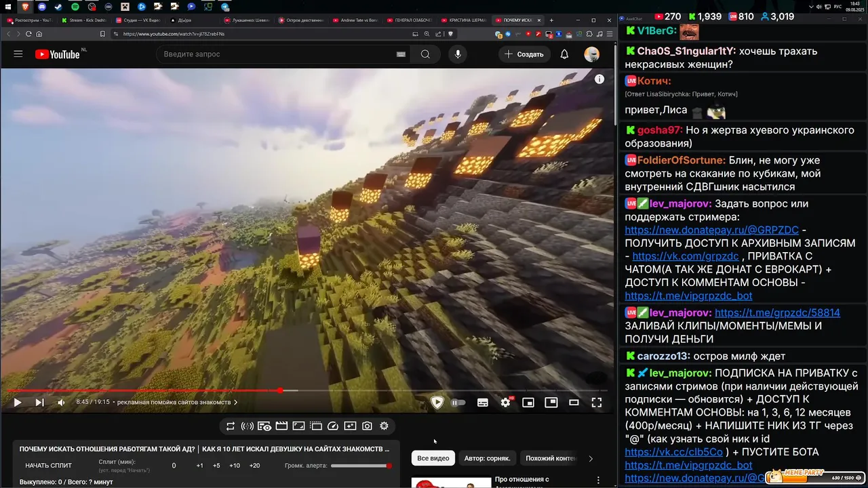Screen dimensions: 868x488
Task: Bookmark this page in browser
Action: coord(102,34)
